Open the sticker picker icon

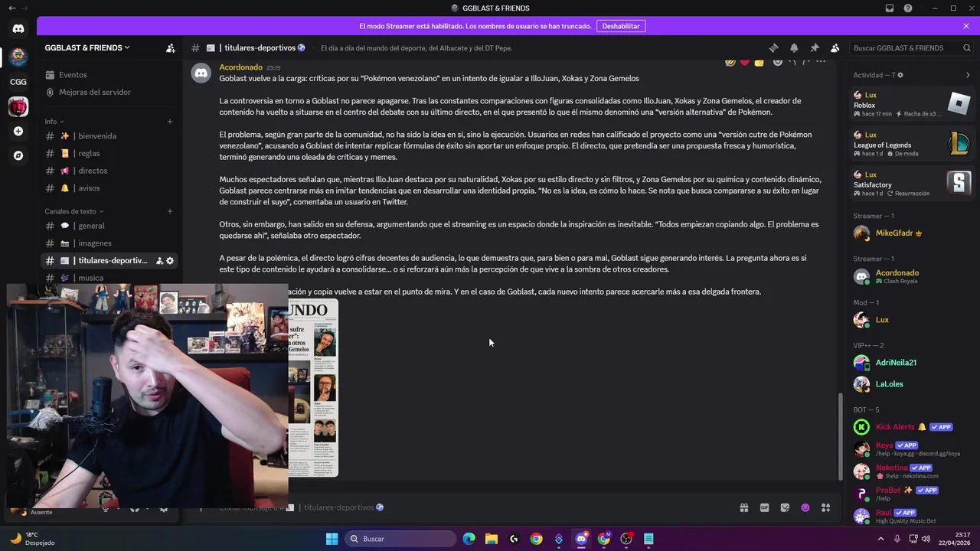785,507
